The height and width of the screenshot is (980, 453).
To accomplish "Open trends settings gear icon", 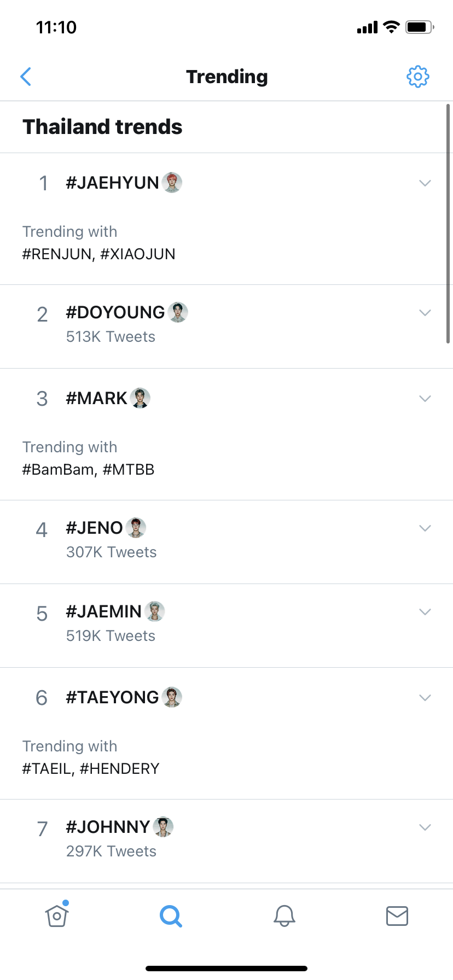I will pos(417,77).
